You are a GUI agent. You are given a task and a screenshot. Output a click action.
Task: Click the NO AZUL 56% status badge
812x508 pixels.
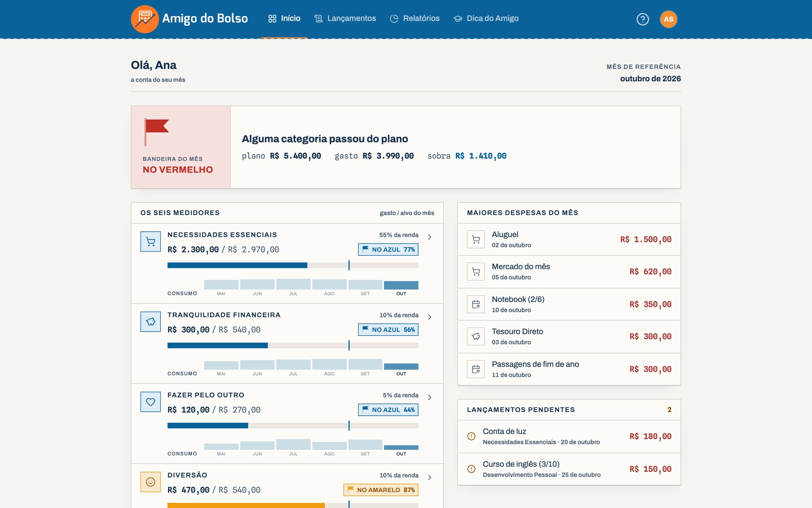pos(388,330)
